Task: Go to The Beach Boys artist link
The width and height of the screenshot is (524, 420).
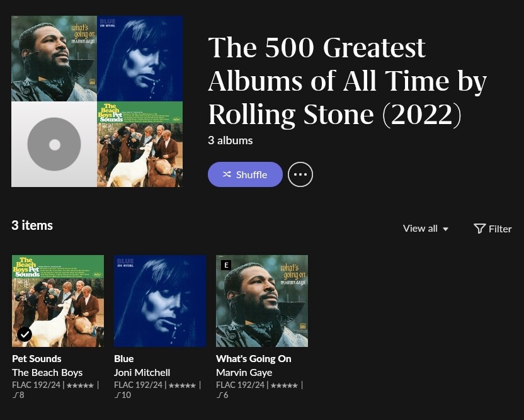Action: click(x=47, y=372)
